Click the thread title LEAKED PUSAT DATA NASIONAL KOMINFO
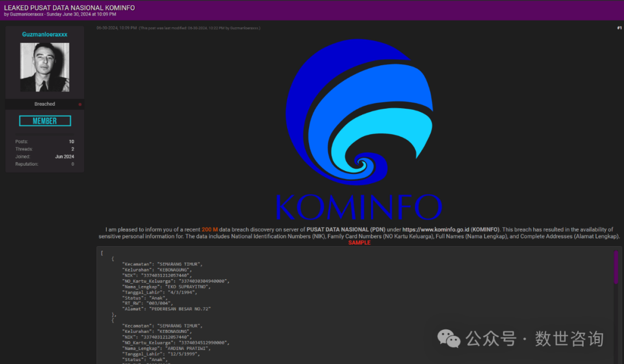Image resolution: width=624 pixels, height=364 pixels. (69, 8)
